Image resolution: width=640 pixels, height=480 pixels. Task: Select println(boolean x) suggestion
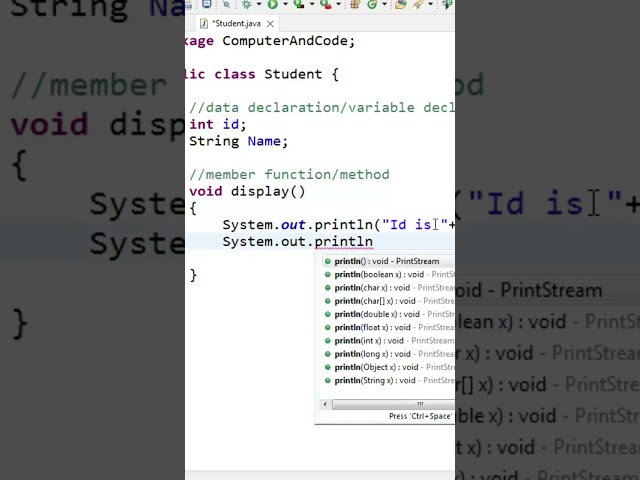click(388, 275)
